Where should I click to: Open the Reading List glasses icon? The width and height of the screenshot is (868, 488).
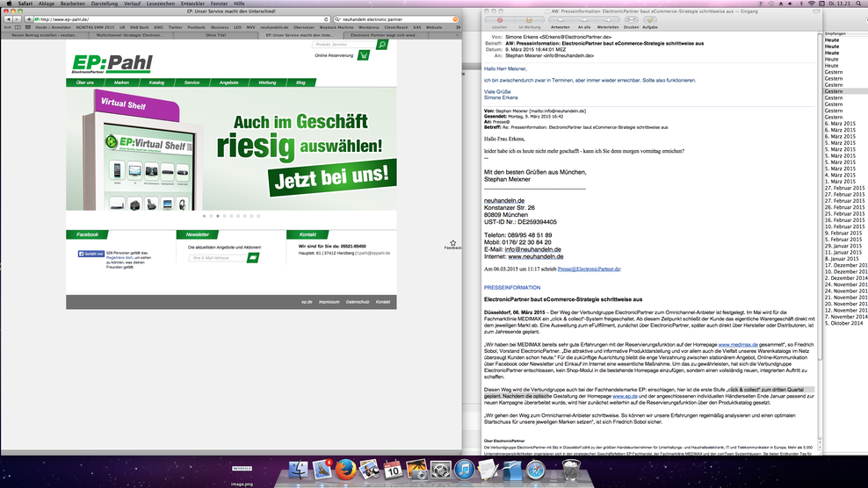(x=8, y=27)
